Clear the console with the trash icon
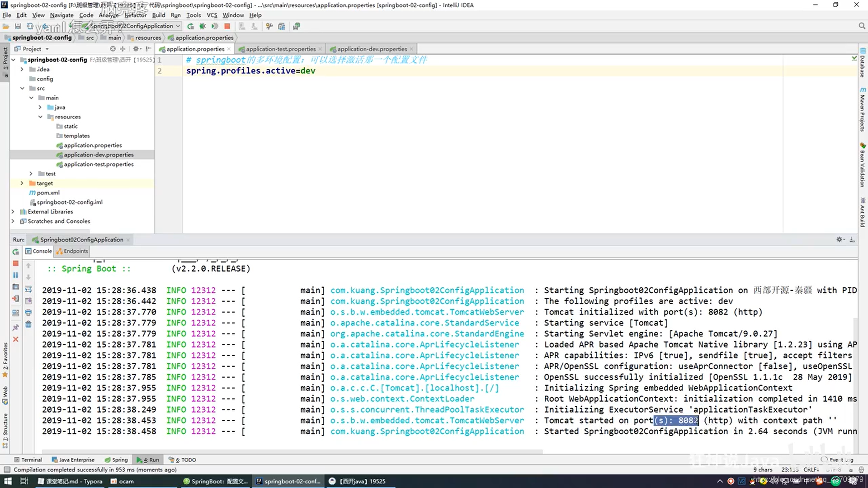The width and height of the screenshot is (868, 488). click(28, 324)
